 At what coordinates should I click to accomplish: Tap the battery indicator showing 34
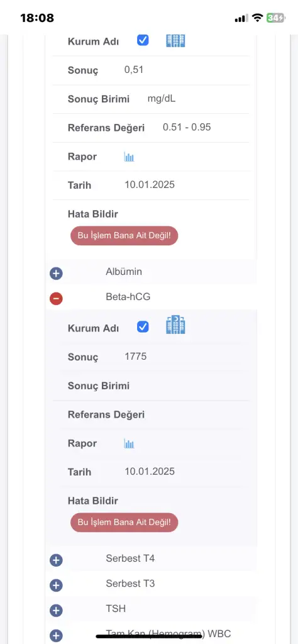(x=275, y=18)
